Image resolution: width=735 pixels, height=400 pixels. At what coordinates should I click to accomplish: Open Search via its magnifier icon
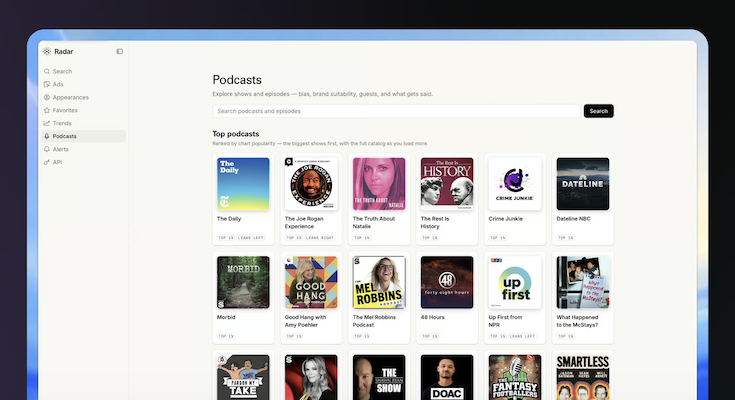pyautogui.click(x=47, y=71)
